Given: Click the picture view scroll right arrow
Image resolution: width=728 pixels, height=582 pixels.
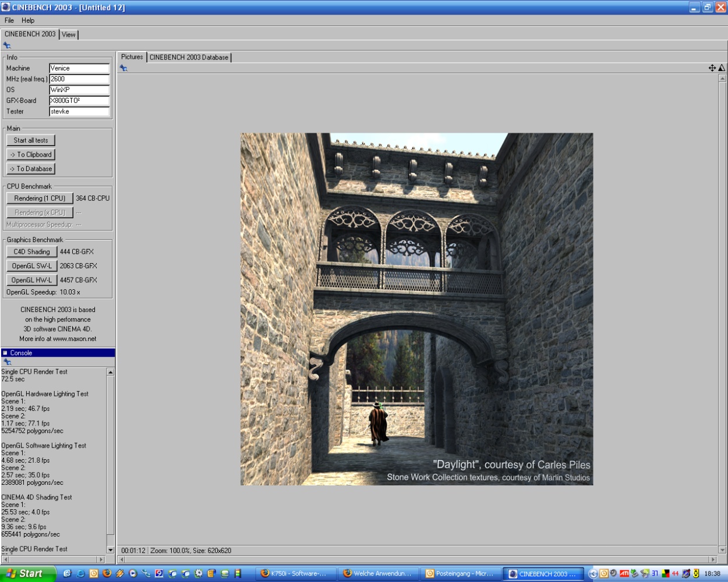Looking at the screenshot, I should pos(713,559).
